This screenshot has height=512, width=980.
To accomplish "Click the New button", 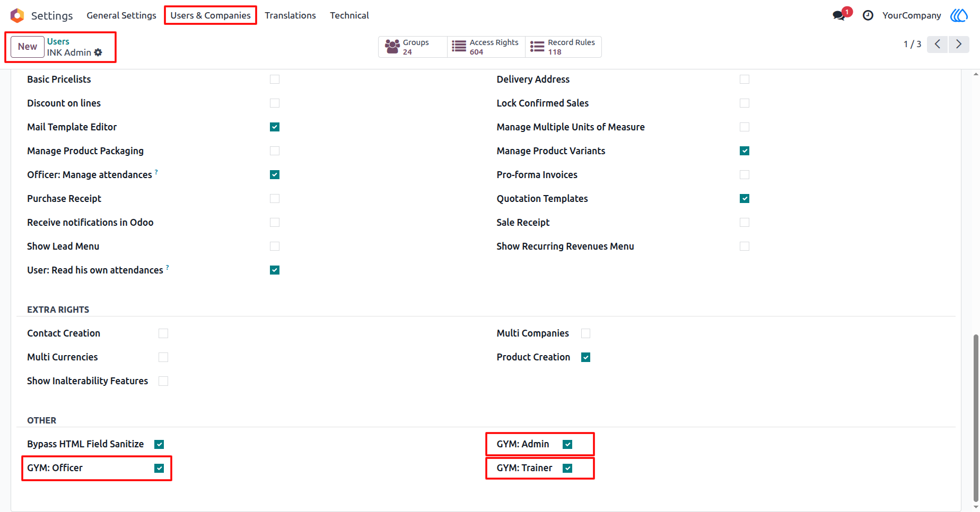I will coord(28,47).
